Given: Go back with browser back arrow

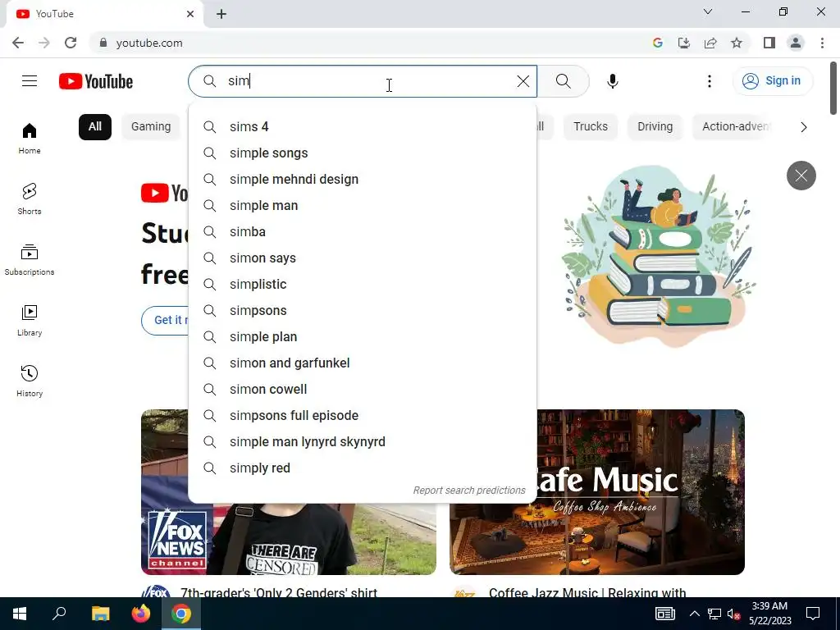Looking at the screenshot, I should (18, 43).
